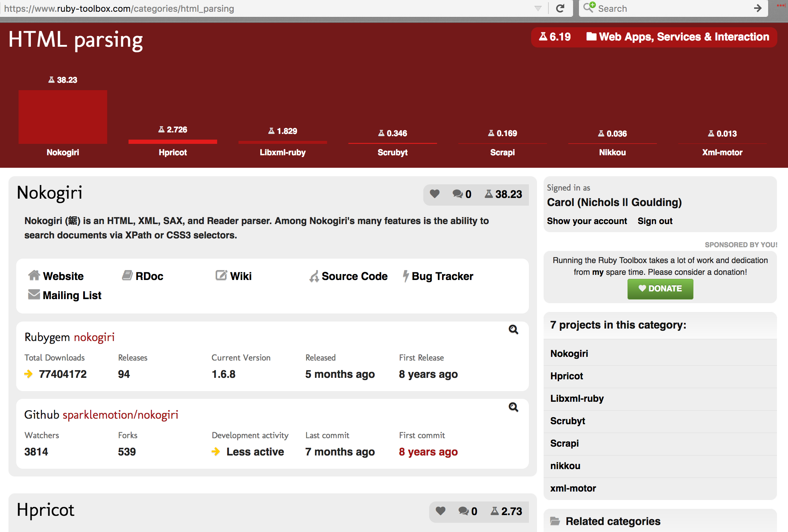Image resolution: width=788 pixels, height=532 pixels.
Task: Favorite Hpricot with the heart icon
Action: (441, 511)
